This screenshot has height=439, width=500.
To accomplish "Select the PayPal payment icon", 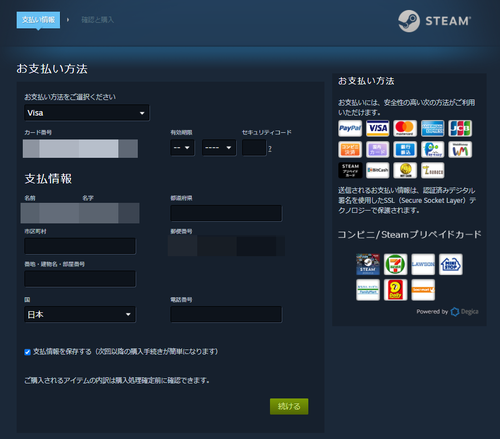I will tap(350, 128).
